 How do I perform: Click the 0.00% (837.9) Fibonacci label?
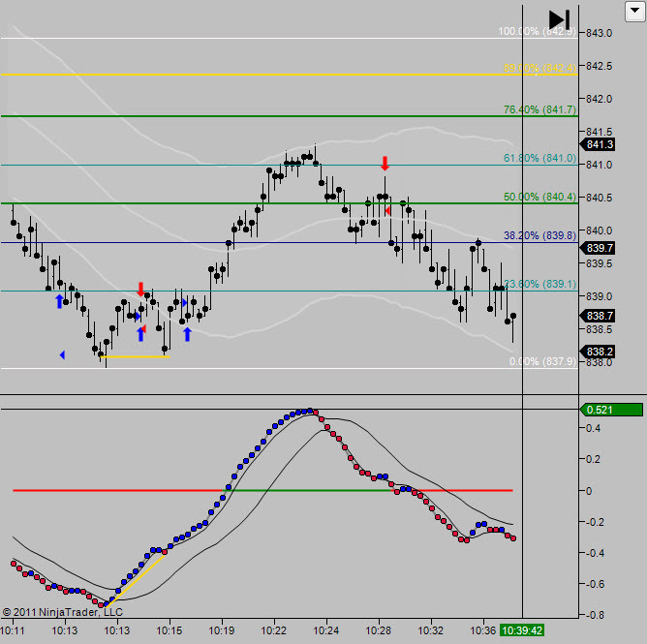pyautogui.click(x=541, y=361)
